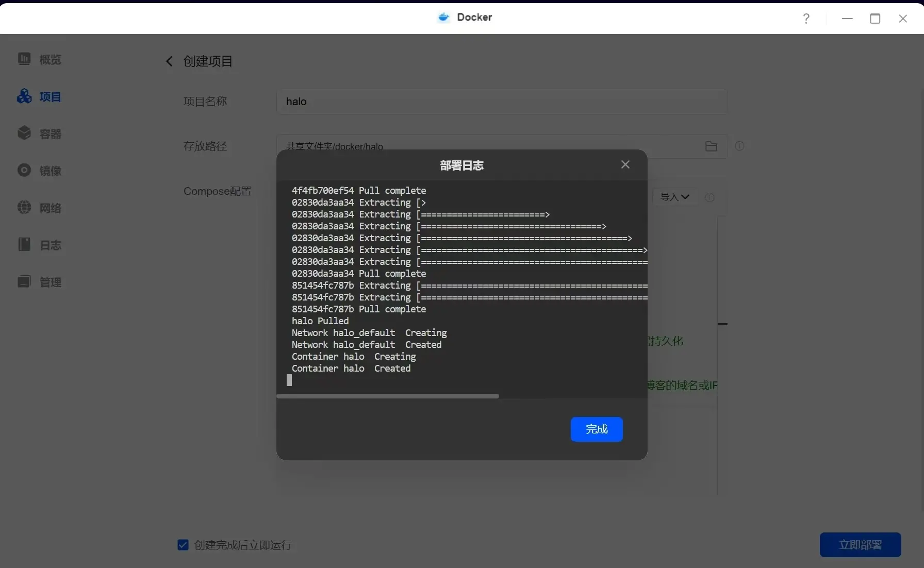924x568 pixels.
Task: Open the Logs (日志) sidebar icon
Action: pos(24,245)
